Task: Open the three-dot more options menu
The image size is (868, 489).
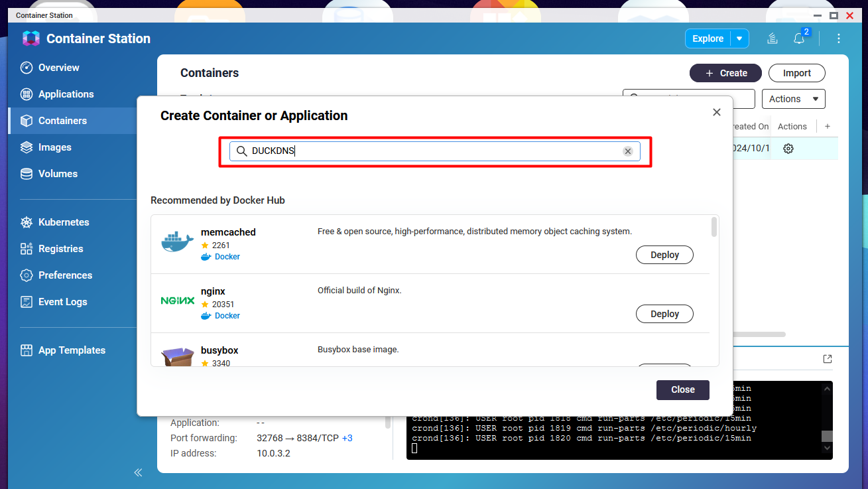Action: pos(839,38)
